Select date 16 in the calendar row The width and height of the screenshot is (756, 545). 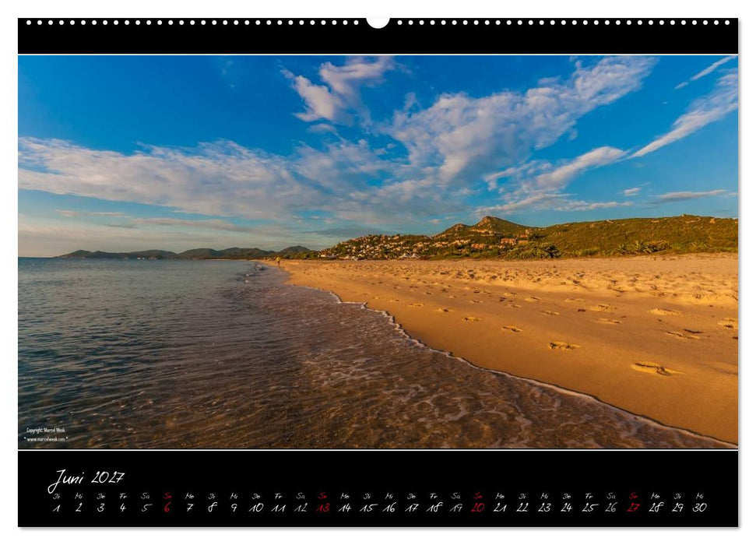389,508
